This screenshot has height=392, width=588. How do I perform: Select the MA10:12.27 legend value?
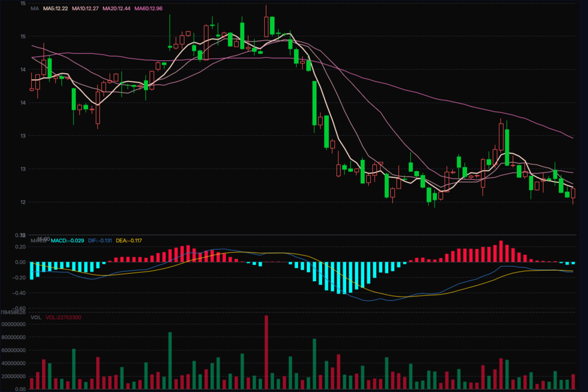point(85,8)
